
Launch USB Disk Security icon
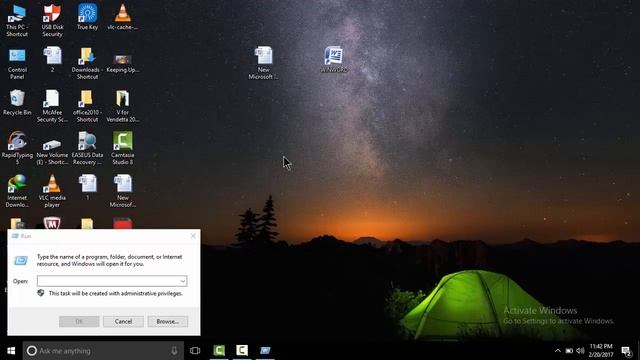[x=52, y=20]
